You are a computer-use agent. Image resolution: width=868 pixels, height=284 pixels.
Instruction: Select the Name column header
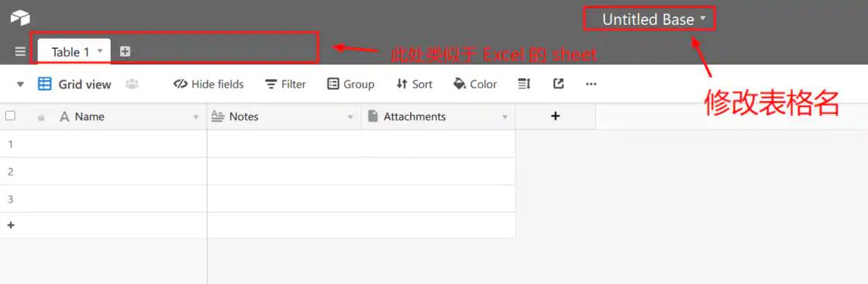[104, 116]
